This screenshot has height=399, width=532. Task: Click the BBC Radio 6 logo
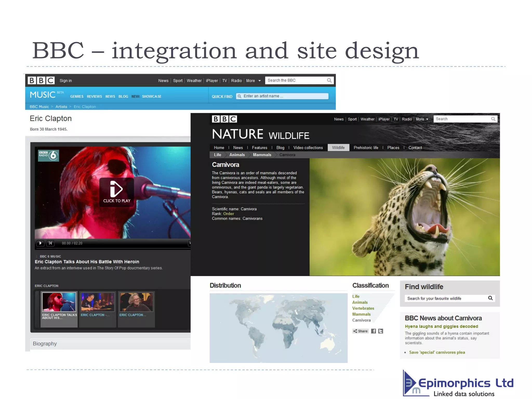pos(48,156)
